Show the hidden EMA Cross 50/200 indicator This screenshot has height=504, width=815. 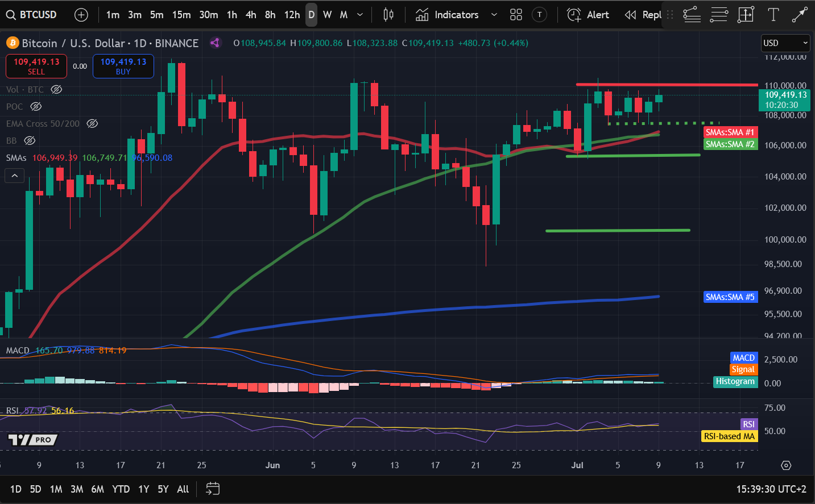(x=92, y=123)
